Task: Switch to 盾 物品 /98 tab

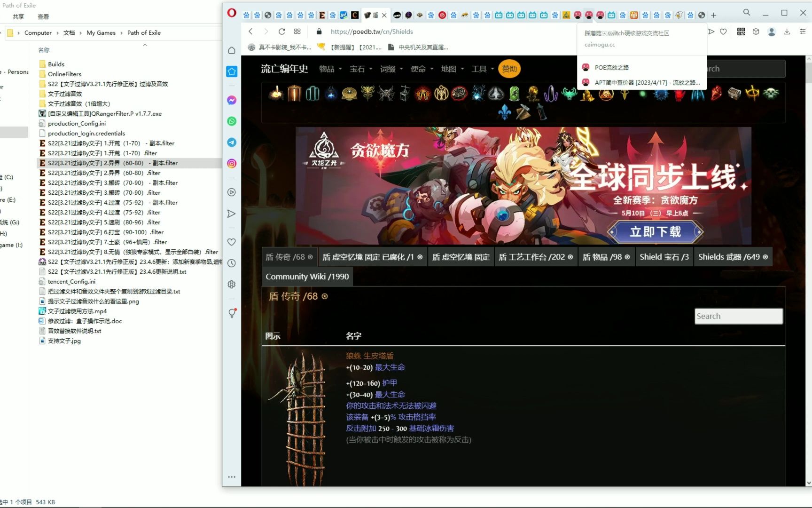Action: 606,257
